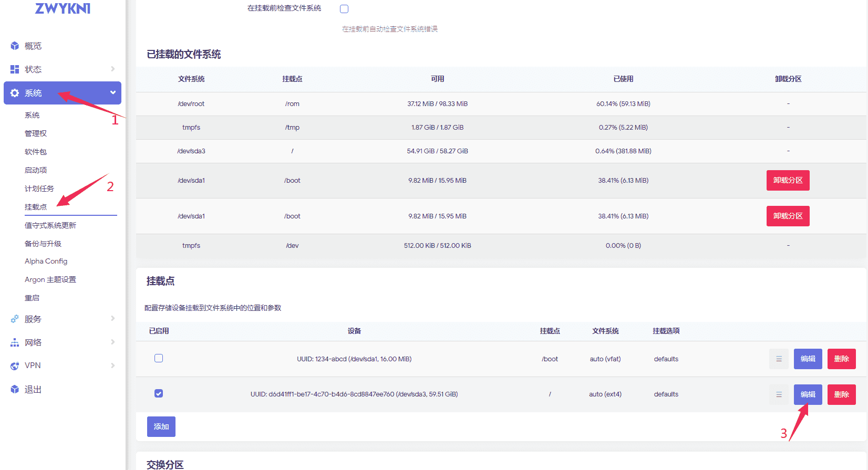Expand the 状态 menu chevron
The height and width of the screenshot is (470, 868).
(x=112, y=69)
